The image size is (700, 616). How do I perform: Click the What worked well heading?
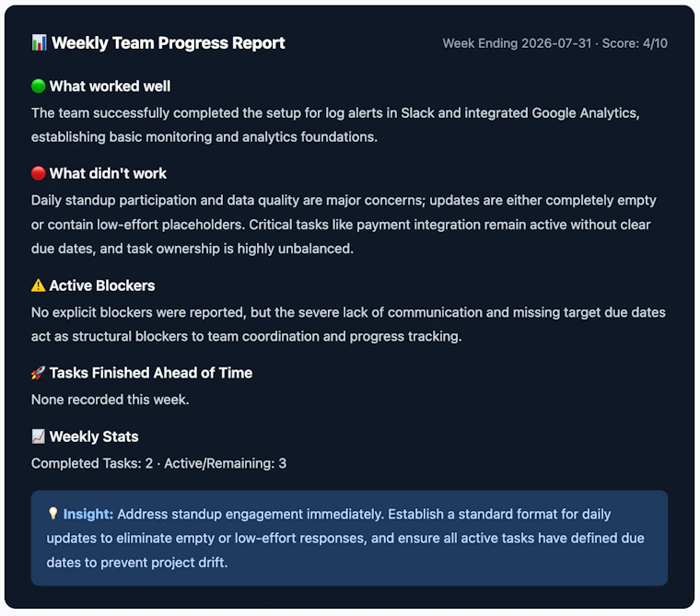[x=110, y=87]
